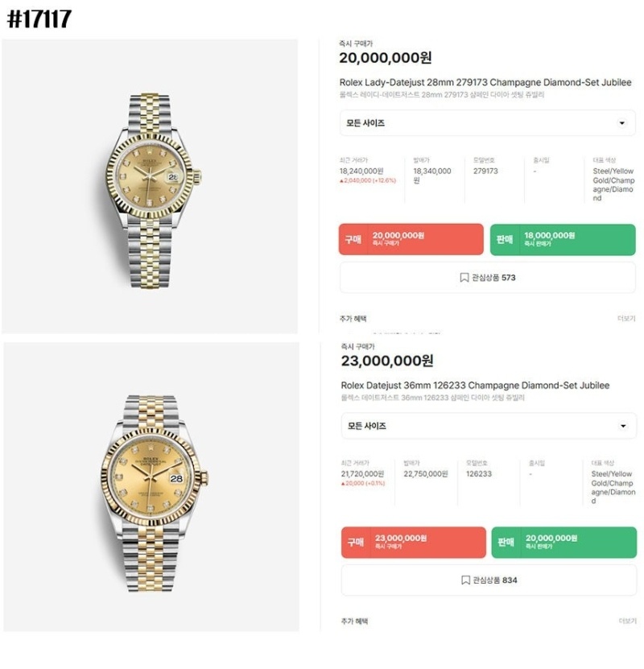Viewport: 644px width, 669px height.
Task: Click the 18,240,000원 recent trade price
Action: coord(361,171)
